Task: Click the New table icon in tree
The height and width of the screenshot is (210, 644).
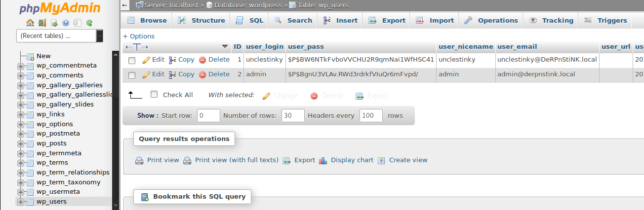Action: pyautogui.click(x=30, y=56)
